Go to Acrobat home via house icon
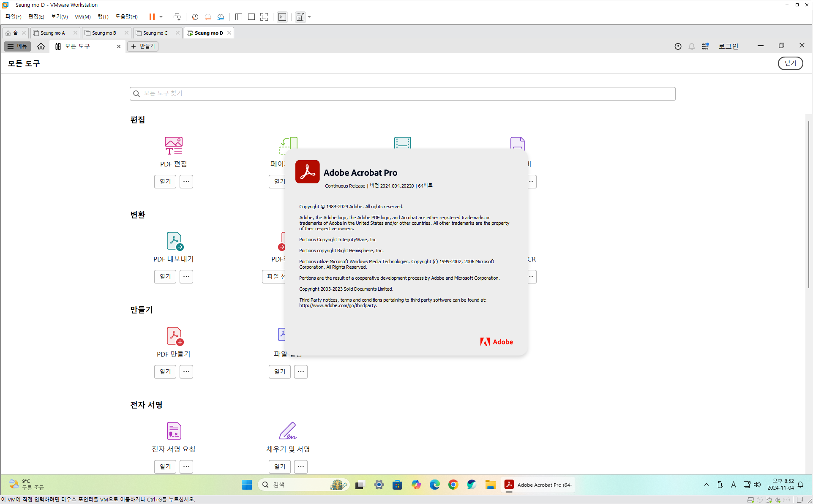 tap(41, 46)
